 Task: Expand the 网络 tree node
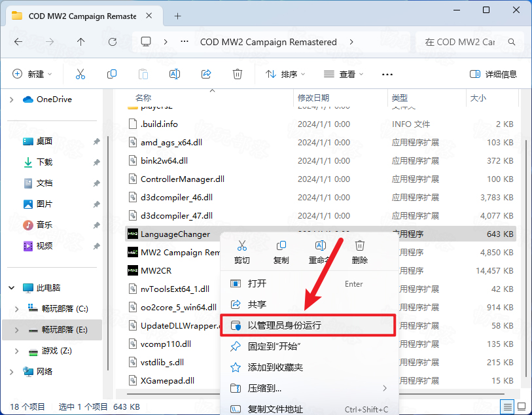(x=12, y=372)
